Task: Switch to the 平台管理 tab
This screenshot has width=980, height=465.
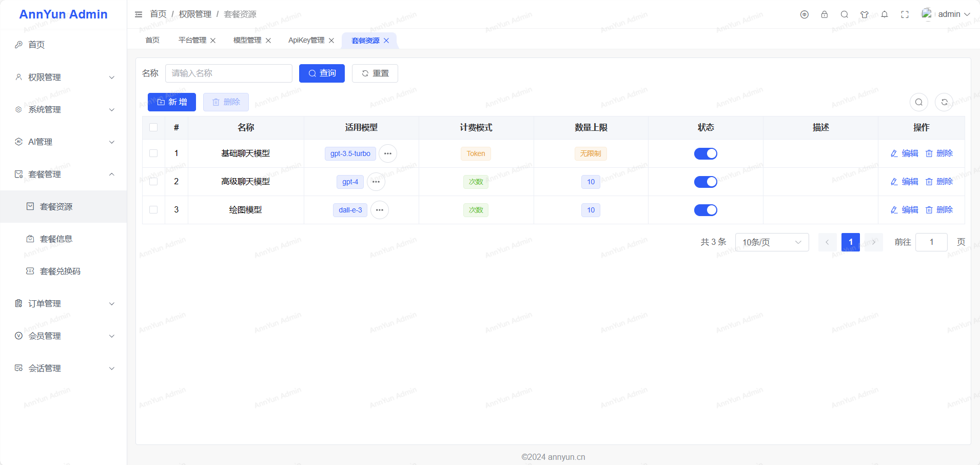Action: 192,40
